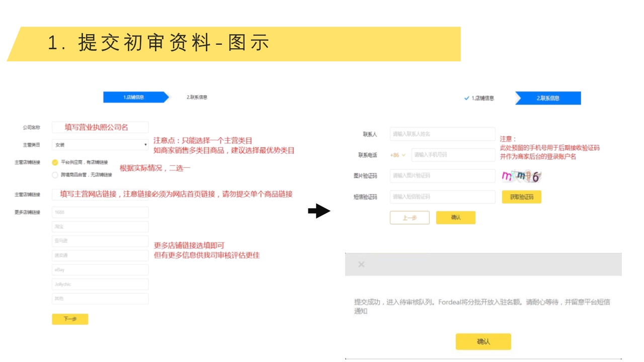Click the 1688 store link field
Image resolution: width=644 pixels, height=362 pixels.
point(100,212)
